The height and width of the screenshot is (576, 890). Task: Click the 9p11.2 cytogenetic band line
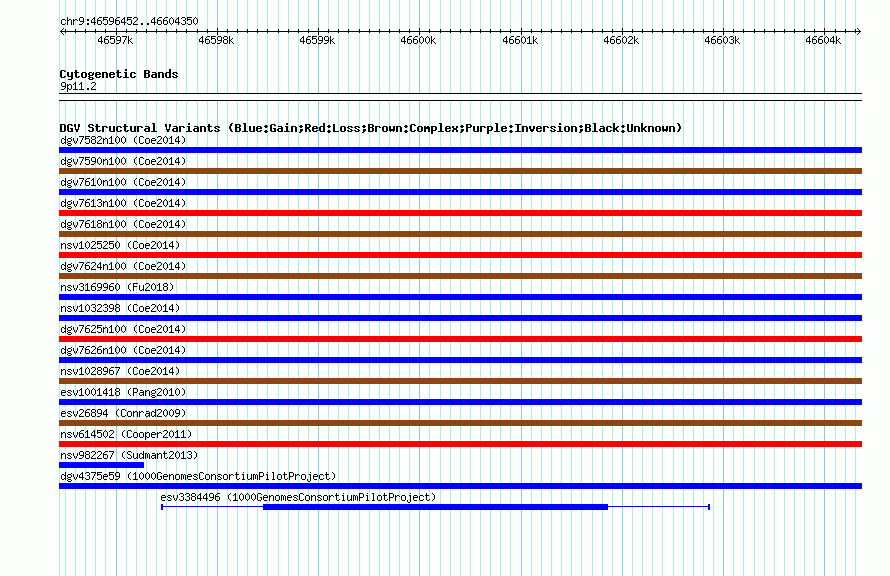point(460,97)
